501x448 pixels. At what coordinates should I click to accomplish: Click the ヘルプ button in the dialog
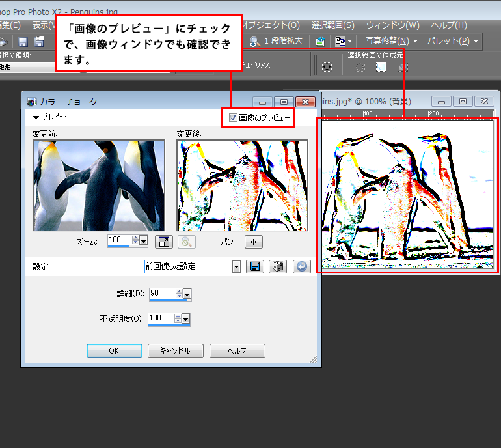[237, 351]
